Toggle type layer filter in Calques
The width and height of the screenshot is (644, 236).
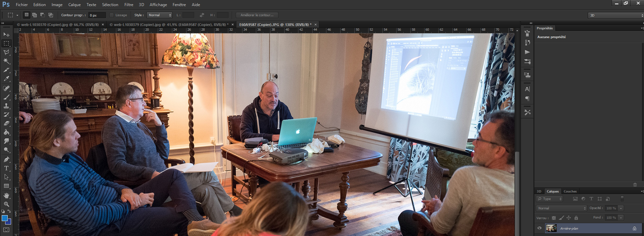tap(591, 199)
